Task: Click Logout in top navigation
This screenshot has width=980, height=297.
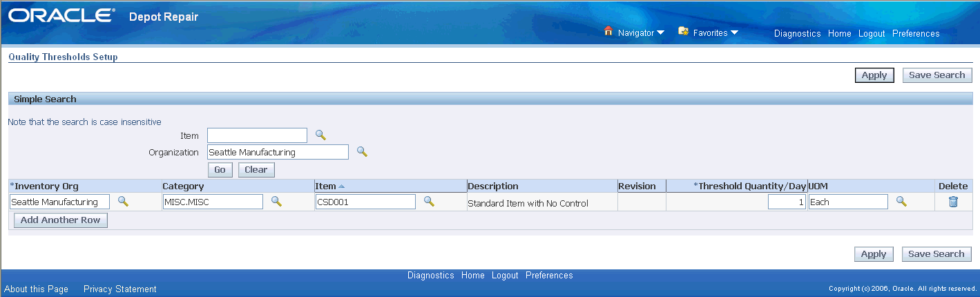Action: [872, 33]
